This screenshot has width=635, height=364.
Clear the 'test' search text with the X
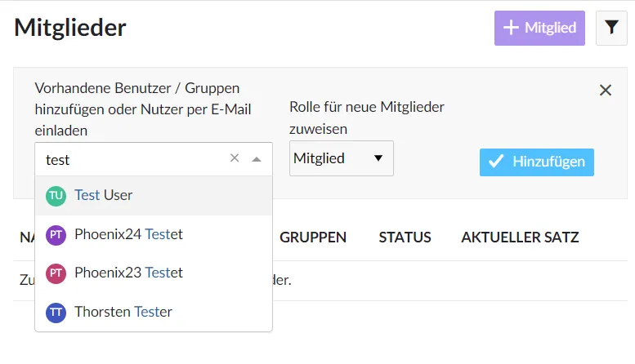(235, 158)
